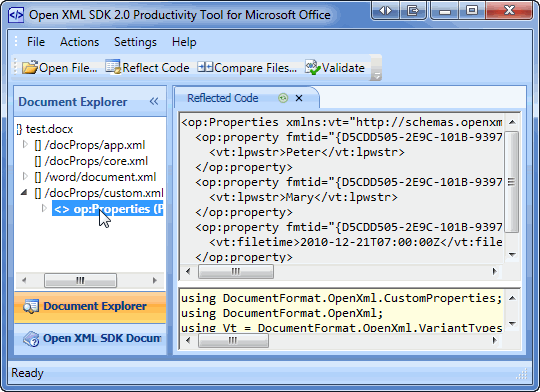The image size is (540, 392).
Task: Collapse Document Explorer with double chevron
Action: click(x=154, y=101)
